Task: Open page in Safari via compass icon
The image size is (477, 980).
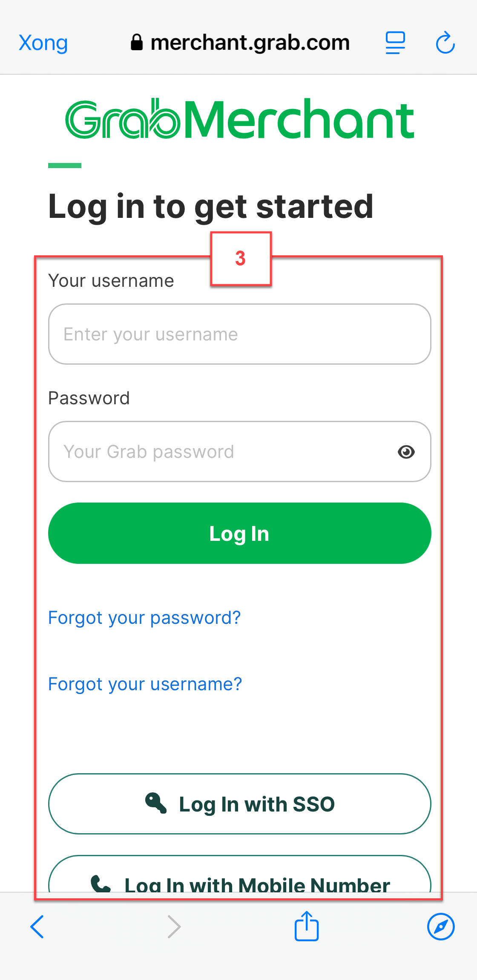Action: 441,926
